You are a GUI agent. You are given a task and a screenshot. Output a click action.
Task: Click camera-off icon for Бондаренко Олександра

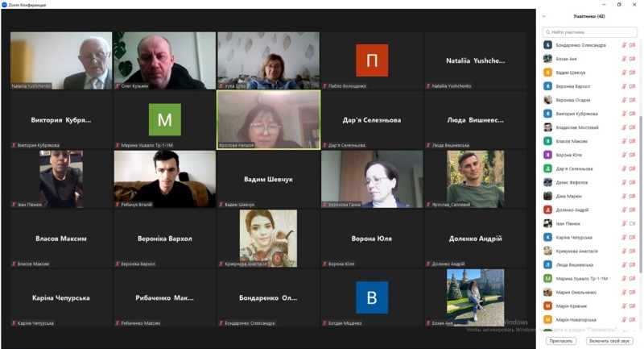(633, 45)
